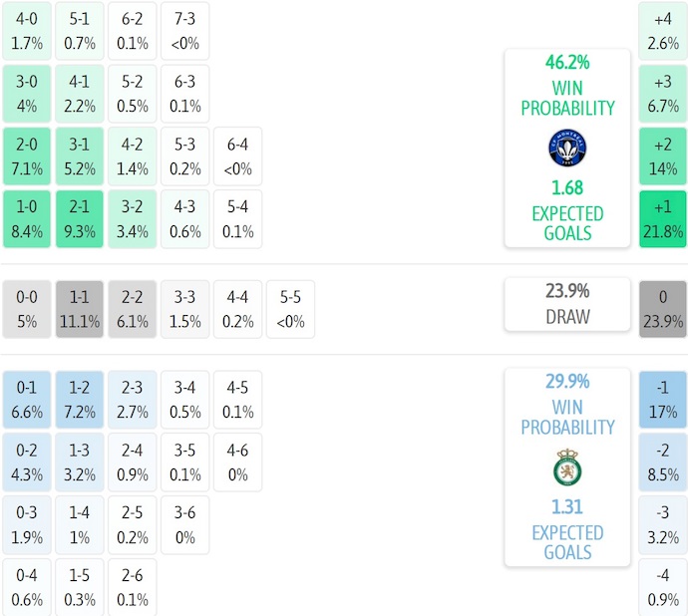Select the 1-1 draw cell at 11.1%
Image resolution: width=688 pixels, height=616 pixels.
[x=81, y=309]
